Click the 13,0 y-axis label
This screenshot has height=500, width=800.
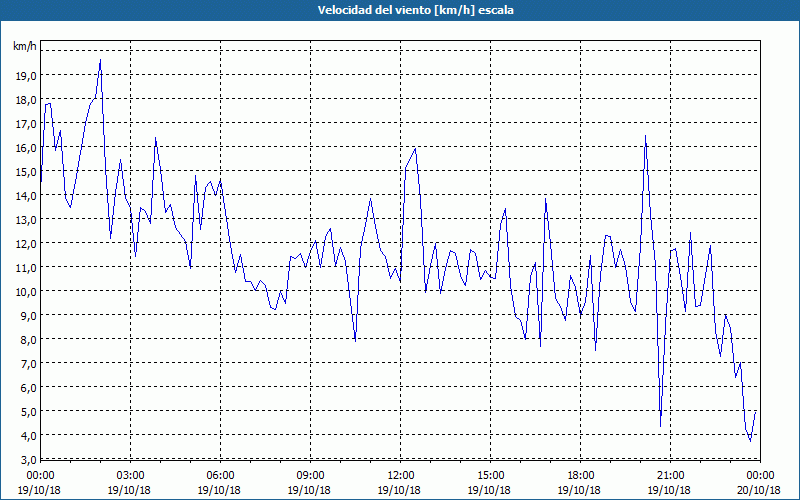[x=27, y=219]
